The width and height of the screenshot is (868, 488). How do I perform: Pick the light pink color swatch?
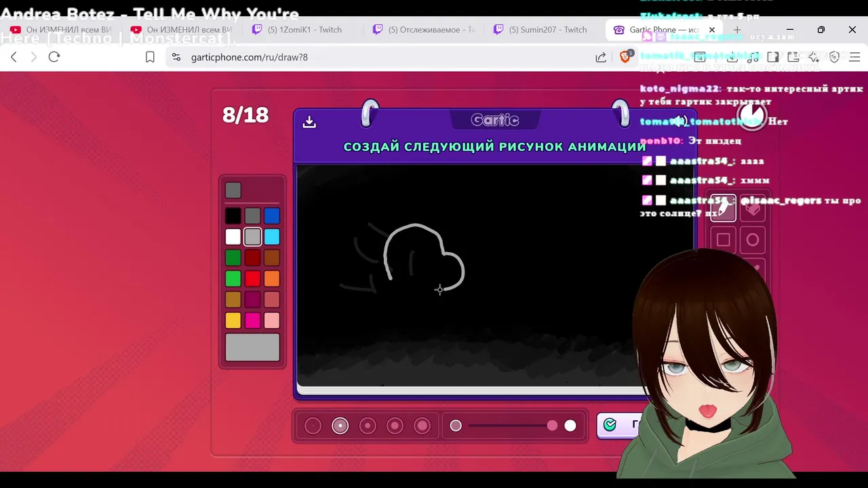272,320
